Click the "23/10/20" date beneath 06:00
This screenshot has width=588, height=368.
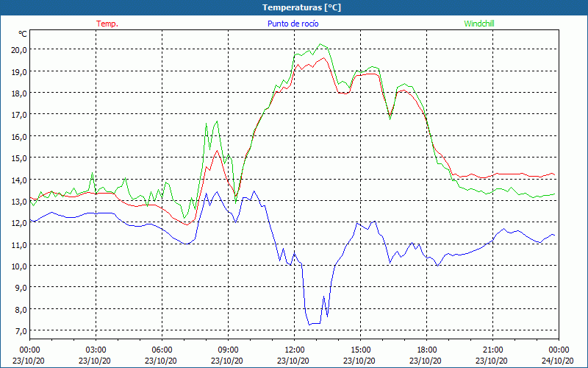(161, 361)
